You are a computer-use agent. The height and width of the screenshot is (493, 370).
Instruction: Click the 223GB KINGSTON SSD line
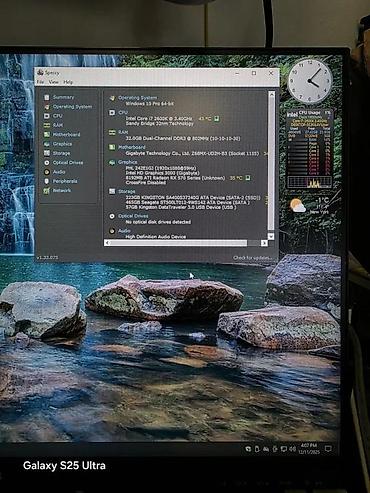tap(193, 197)
